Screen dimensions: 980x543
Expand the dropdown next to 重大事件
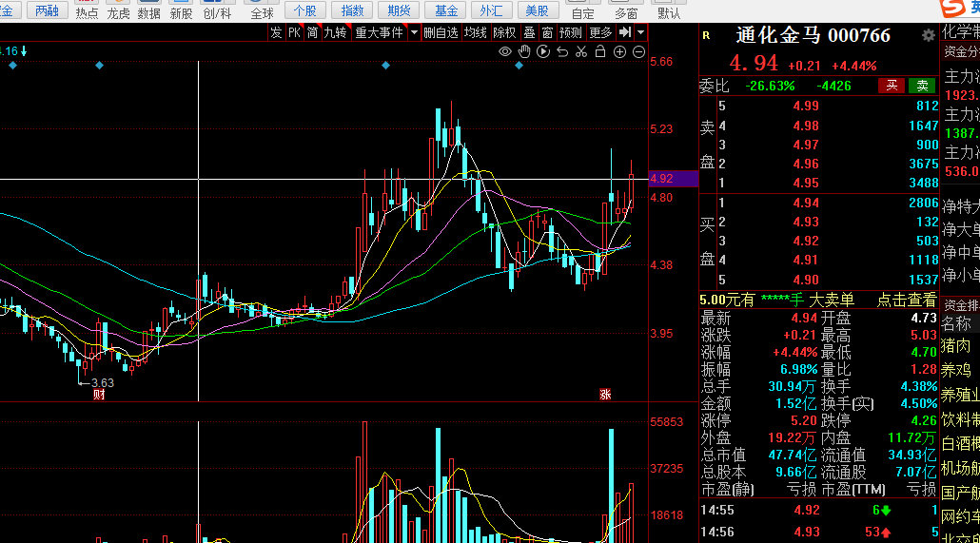(414, 32)
